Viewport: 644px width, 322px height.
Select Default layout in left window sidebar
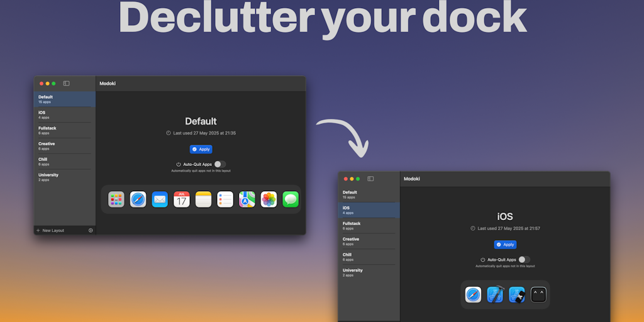[x=65, y=99]
